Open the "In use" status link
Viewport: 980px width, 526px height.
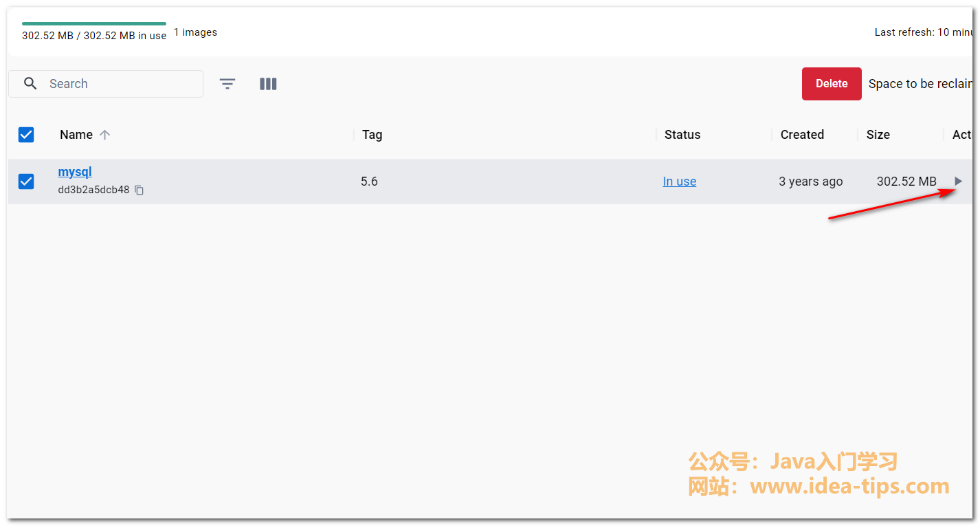pos(680,182)
